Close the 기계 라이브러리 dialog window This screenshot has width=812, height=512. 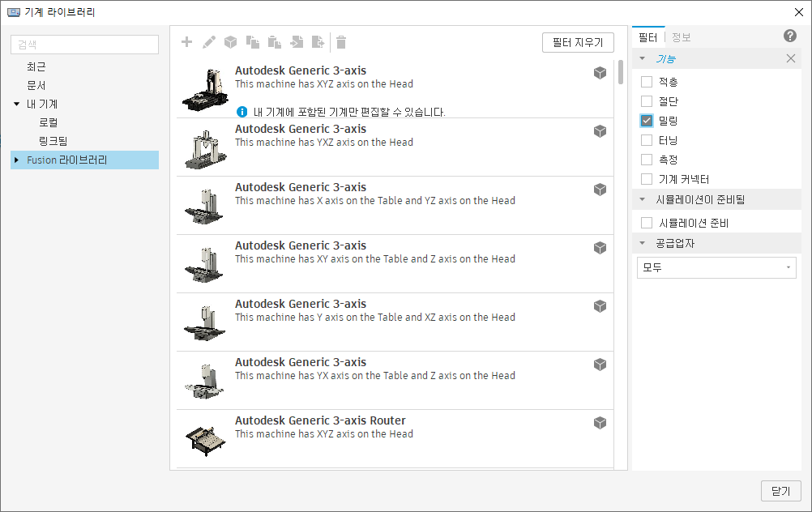[x=798, y=12]
